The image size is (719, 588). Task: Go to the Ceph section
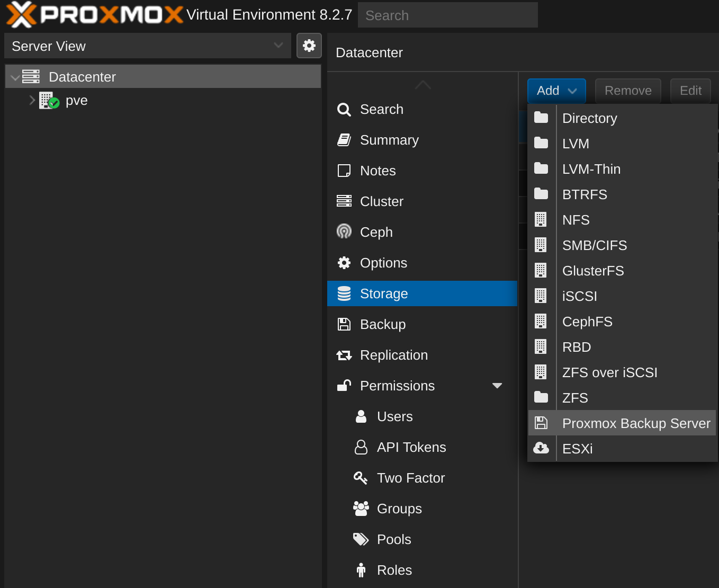pyautogui.click(x=422, y=232)
